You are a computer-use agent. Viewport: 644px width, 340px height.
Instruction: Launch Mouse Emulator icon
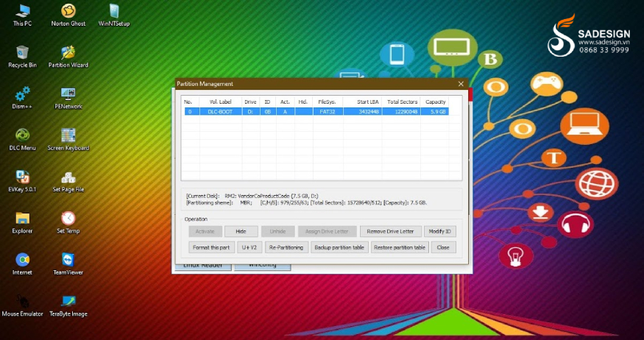(x=22, y=305)
